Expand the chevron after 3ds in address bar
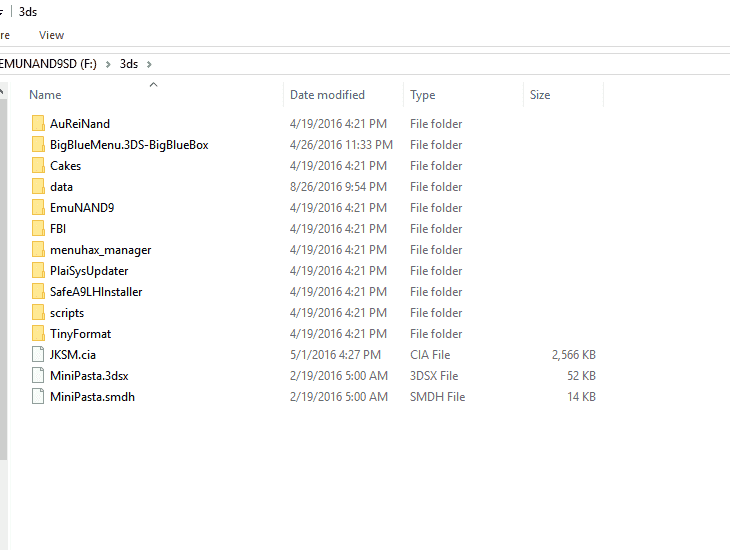The height and width of the screenshot is (550, 730). tap(149, 64)
